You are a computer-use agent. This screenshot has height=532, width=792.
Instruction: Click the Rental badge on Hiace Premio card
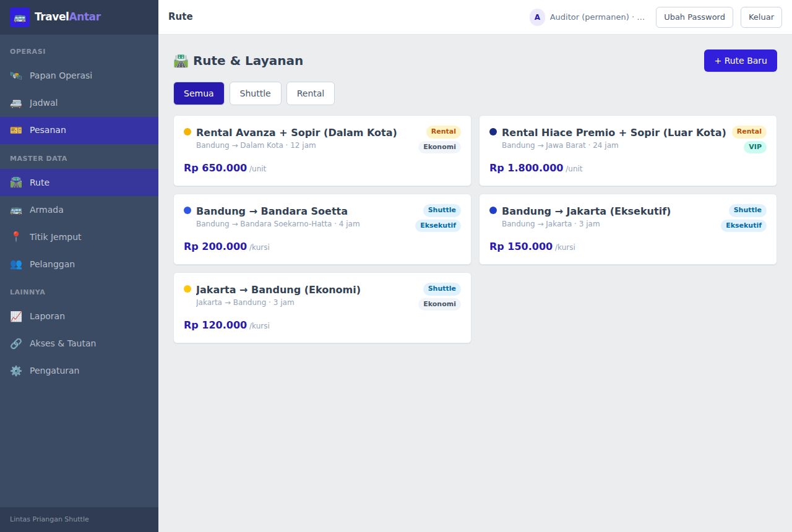coord(749,132)
